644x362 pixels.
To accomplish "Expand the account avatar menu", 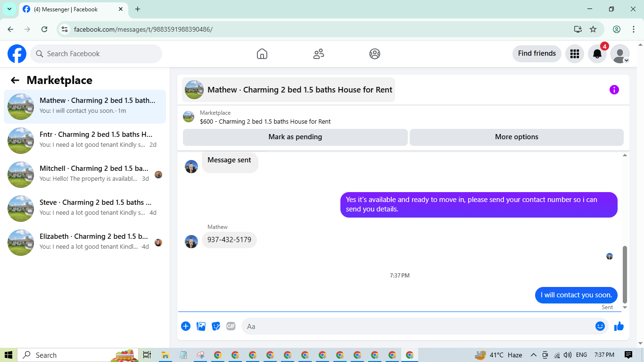I will coord(620,54).
